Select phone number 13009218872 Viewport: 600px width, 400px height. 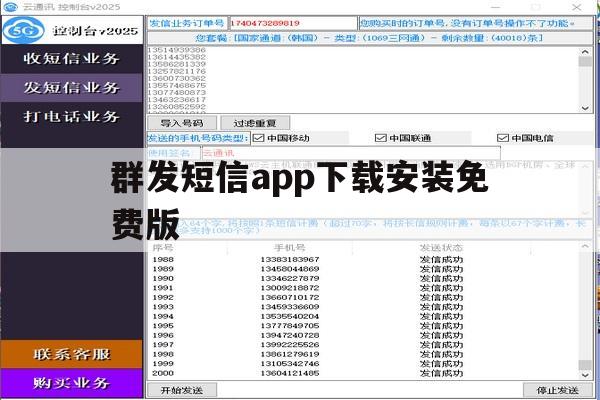coord(290,288)
